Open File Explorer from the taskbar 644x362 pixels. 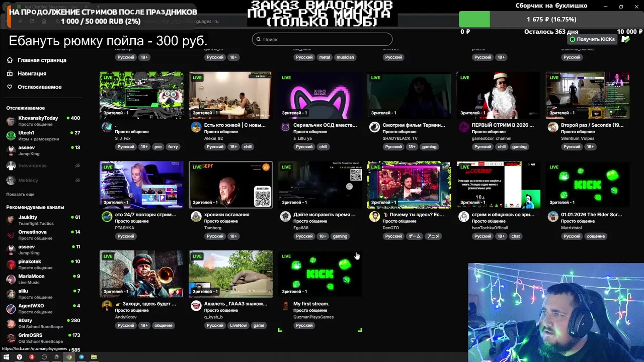[94, 357]
